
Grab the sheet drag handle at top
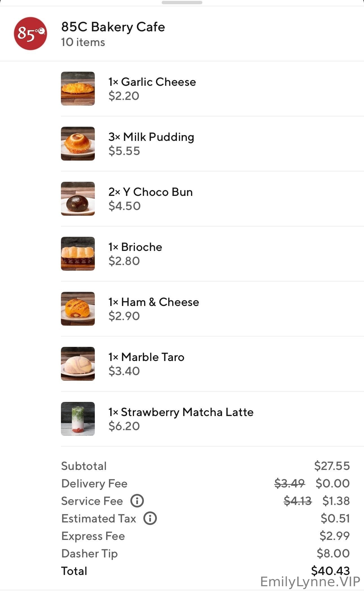click(182, 3)
